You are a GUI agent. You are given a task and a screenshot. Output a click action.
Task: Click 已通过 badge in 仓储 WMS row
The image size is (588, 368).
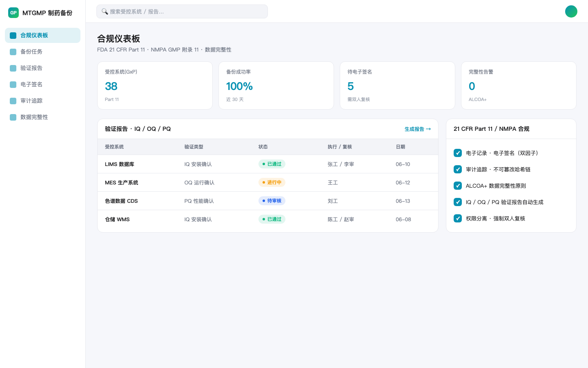click(272, 219)
